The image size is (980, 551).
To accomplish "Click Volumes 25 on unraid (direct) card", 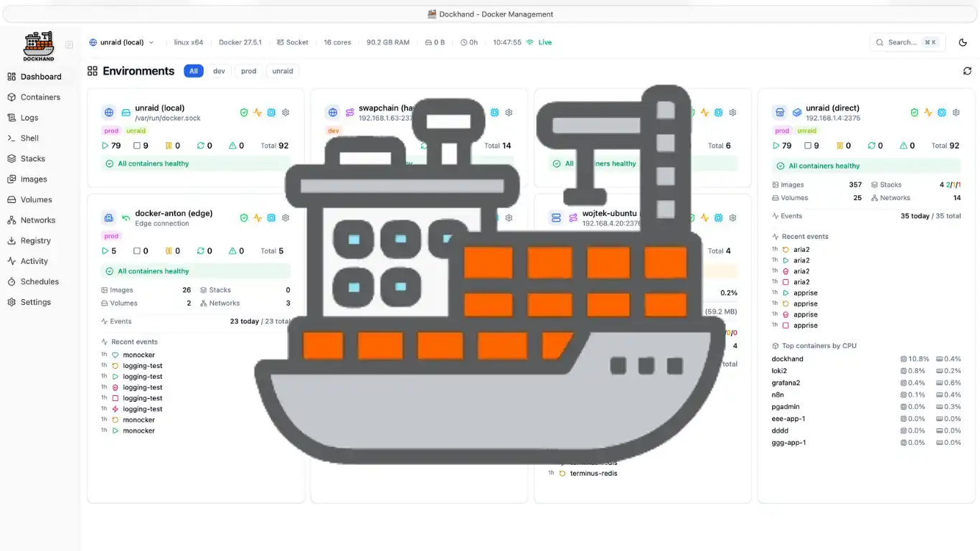I will pyautogui.click(x=817, y=198).
